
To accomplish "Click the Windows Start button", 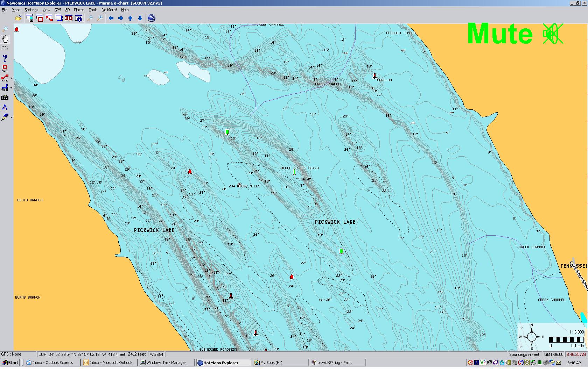I will (x=10, y=363).
